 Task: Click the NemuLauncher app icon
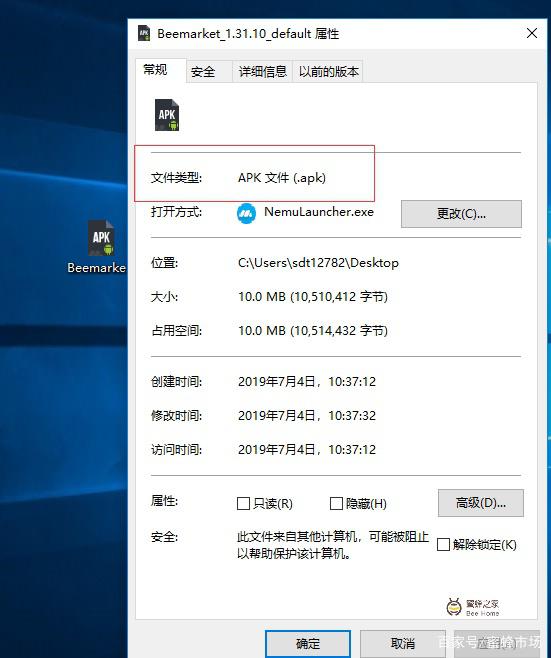coord(246,213)
